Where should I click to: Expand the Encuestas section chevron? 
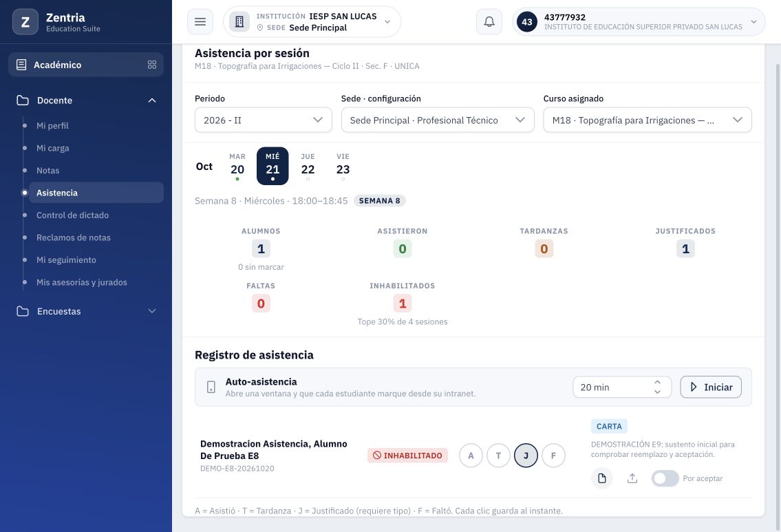[152, 311]
